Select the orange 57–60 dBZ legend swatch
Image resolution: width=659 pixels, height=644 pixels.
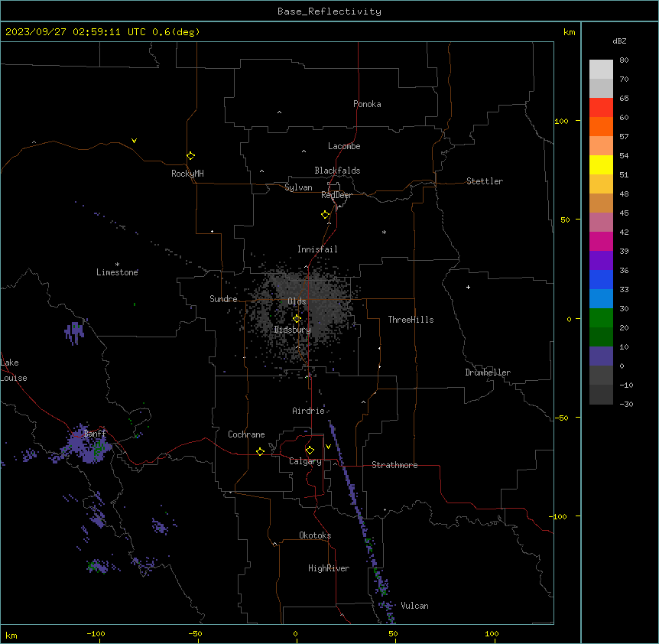click(601, 126)
